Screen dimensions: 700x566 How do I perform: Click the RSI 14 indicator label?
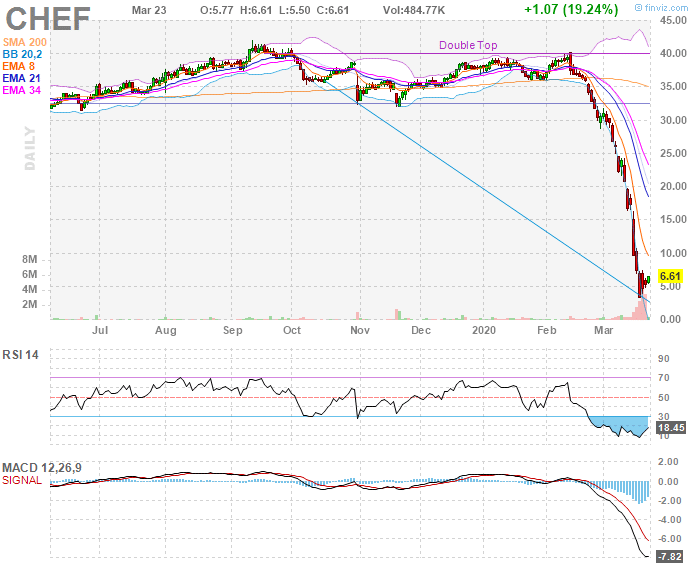coord(21,355)
